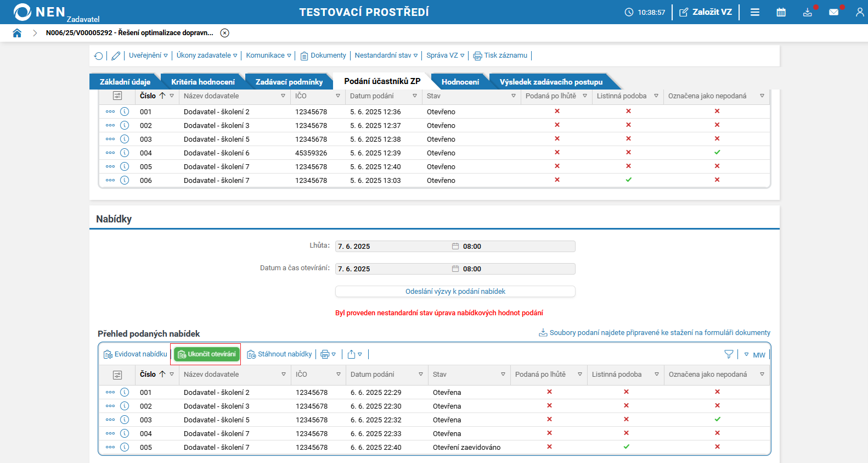Switch to the Hodnocení tab
Screen dimensions: 868x463
460,82
